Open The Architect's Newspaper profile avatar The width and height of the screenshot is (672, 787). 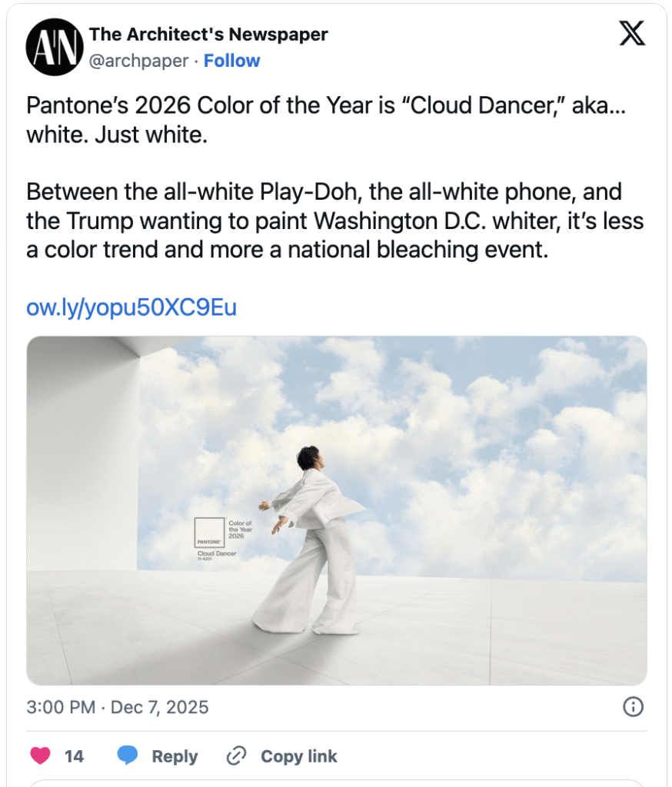pyautogui.click(x=53, y=47)
